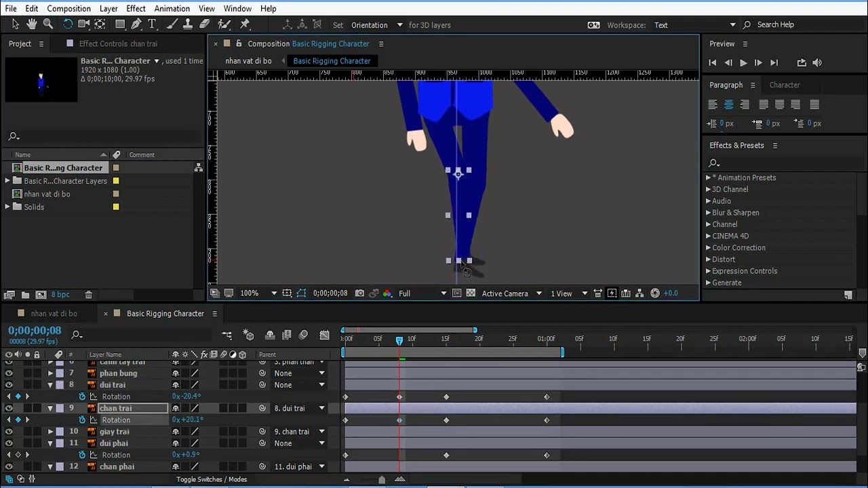Select the Horizontal Type tool

pyautogui.click(x=152, y=24)
